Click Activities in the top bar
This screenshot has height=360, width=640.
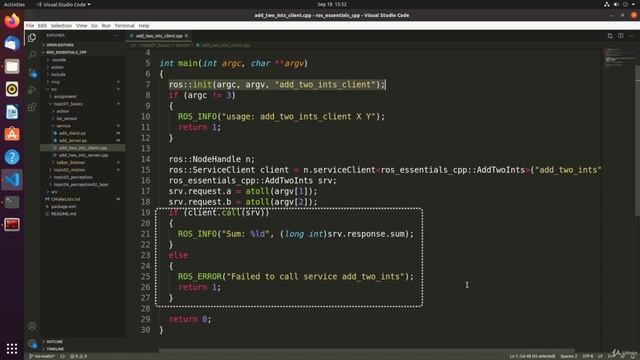pyautogui.click(x=14, y=4)
